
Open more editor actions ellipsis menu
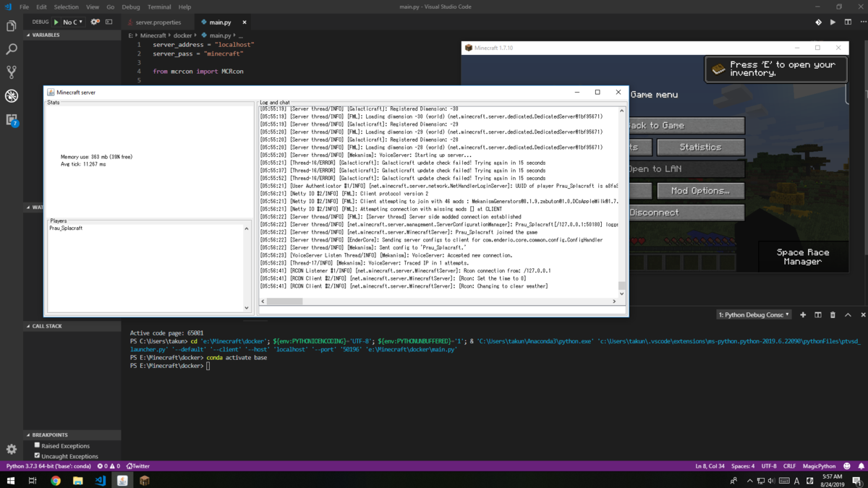point(862,22)
